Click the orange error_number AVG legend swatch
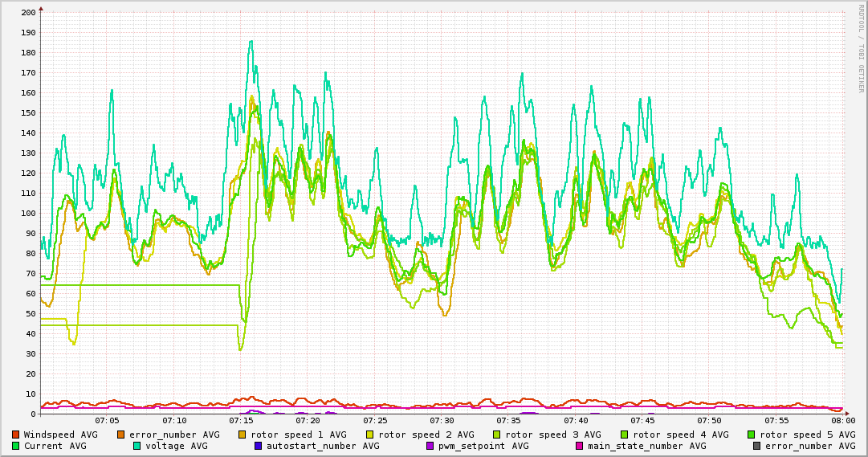Image resolution: width=868 pixels, height=457 pixels. [x=120, y=435]
